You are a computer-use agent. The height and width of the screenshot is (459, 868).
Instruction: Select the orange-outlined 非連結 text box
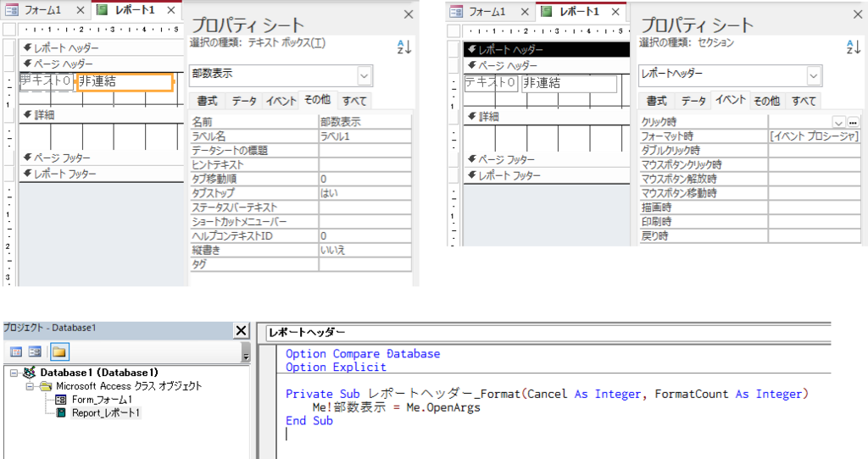click(125, 82)
